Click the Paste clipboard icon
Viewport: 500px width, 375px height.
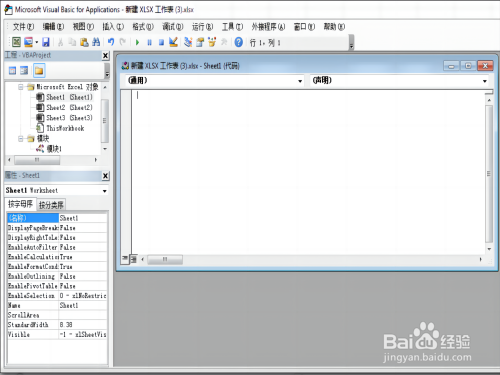(84, 42)
